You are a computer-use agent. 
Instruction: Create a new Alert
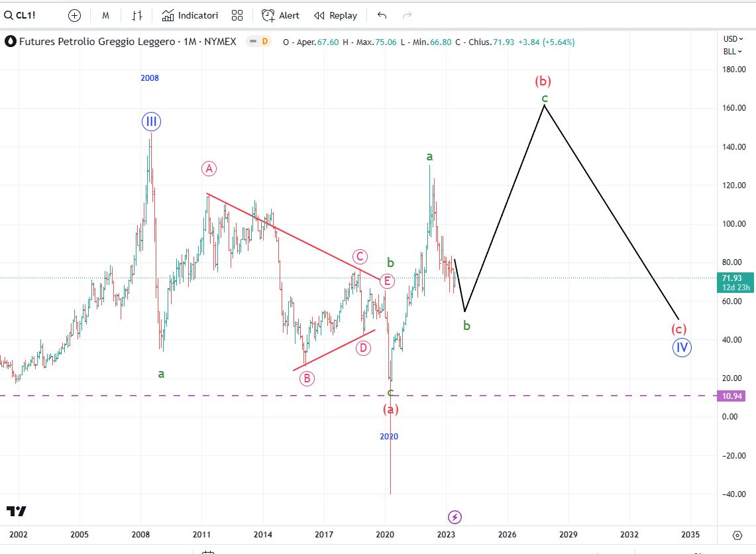coord(281,15)
